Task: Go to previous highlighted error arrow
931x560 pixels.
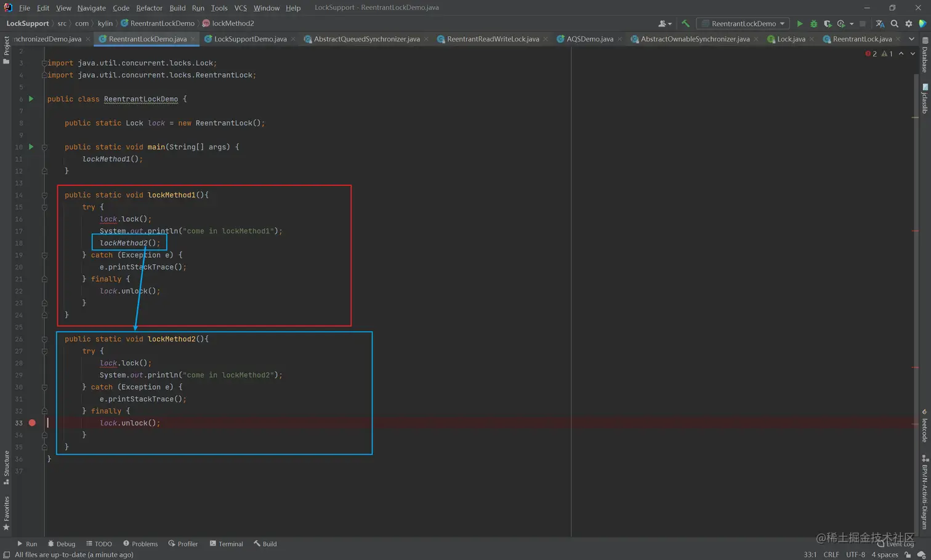Action: [901, 54]
